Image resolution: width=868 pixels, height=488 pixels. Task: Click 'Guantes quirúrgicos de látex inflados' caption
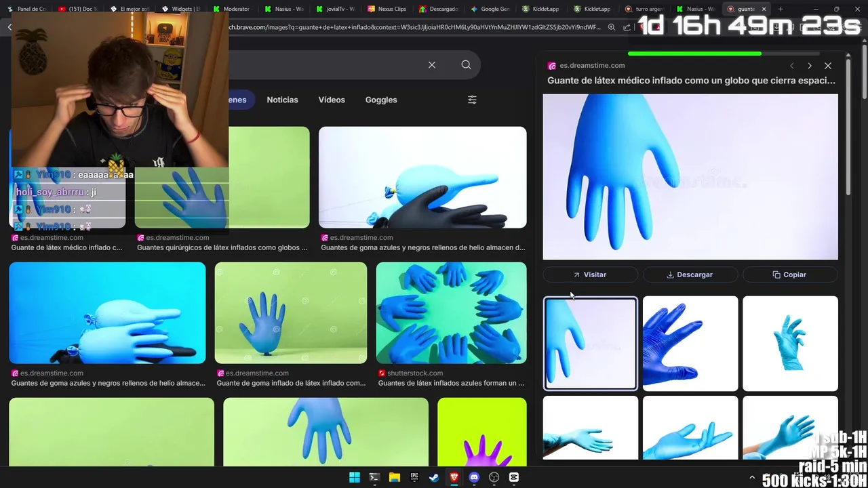coord(222,247)
